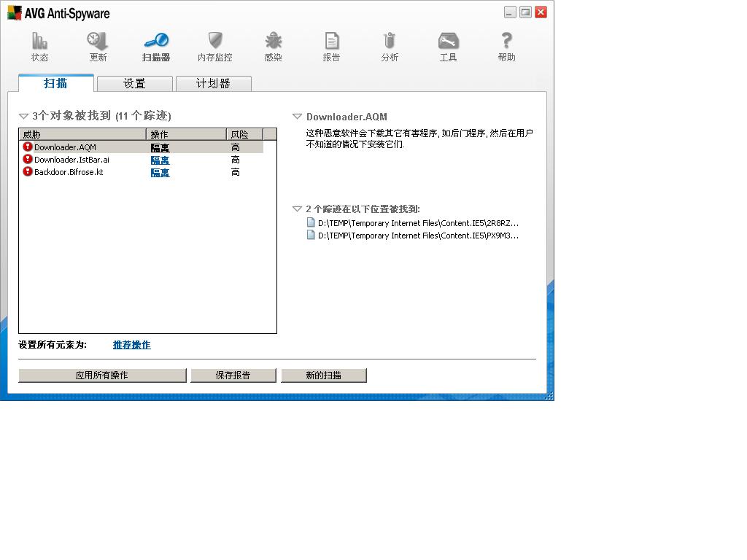This screenshot has width=747, height=560.
Task: Switch to the 设置 tab
Action: click(134, 84)
